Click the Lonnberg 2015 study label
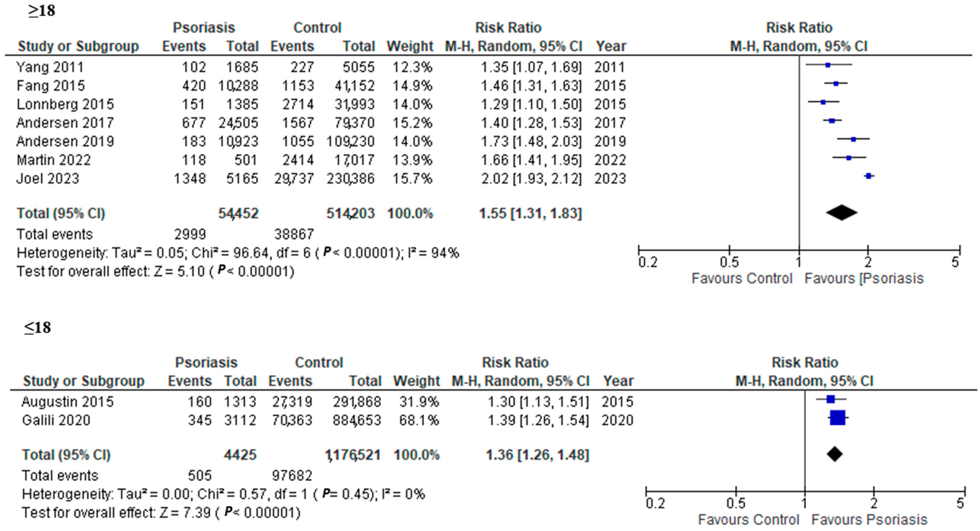The height and width of the screenshot is (531, 980). click(65, 104)
